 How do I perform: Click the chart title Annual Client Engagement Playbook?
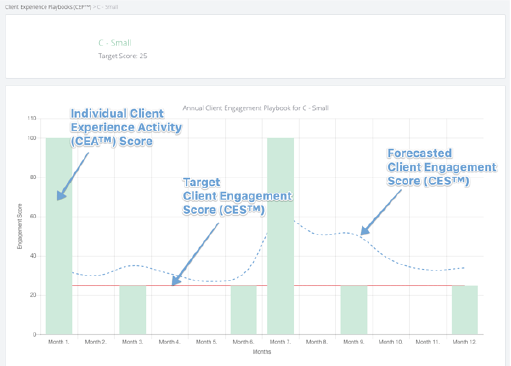[256, 108]
